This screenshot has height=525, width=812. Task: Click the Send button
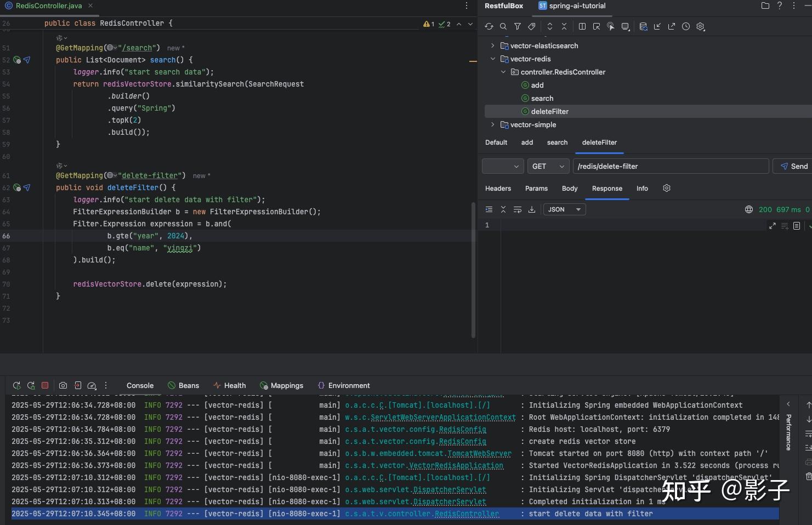(x=793, y=166)
